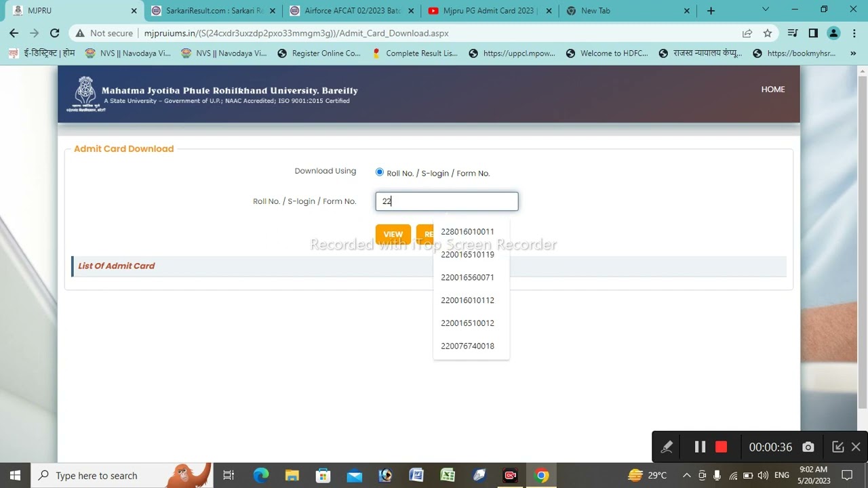868x488 pixels.
Task: Switch to the MJPRU tab
Action: (75, 11)
